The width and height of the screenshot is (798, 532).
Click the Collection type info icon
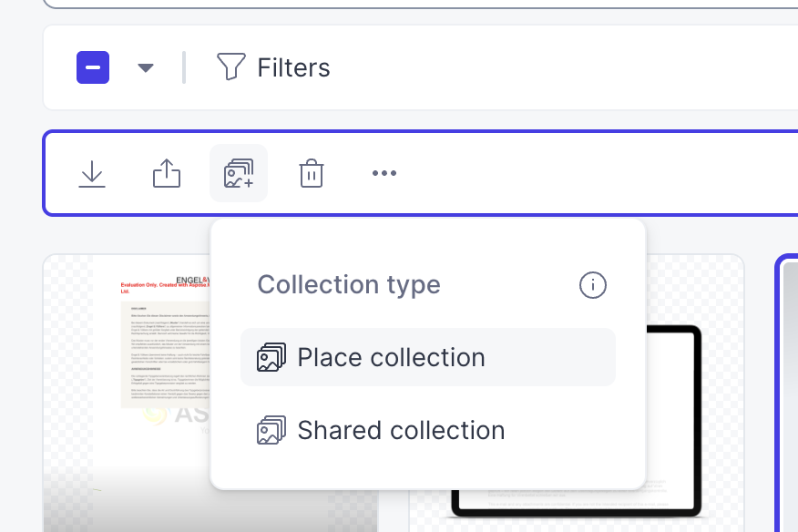click(x=593, y=284)
